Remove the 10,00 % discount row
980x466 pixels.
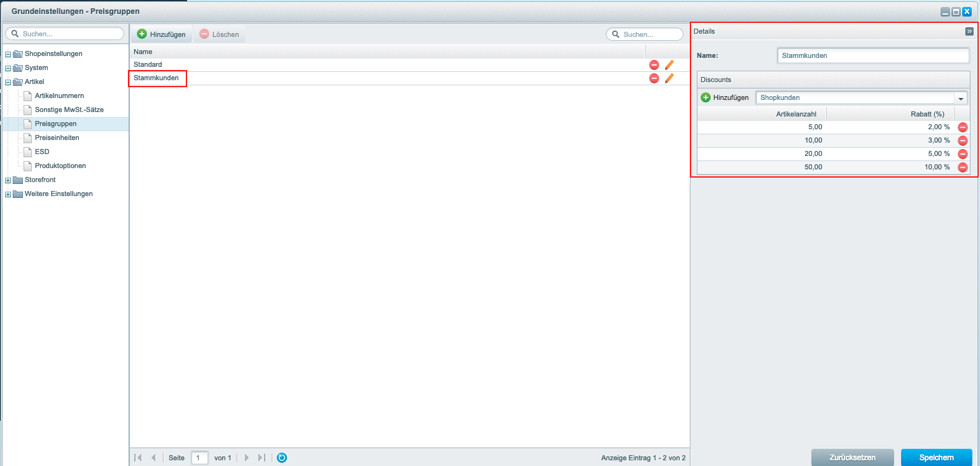tap(962, 167)
